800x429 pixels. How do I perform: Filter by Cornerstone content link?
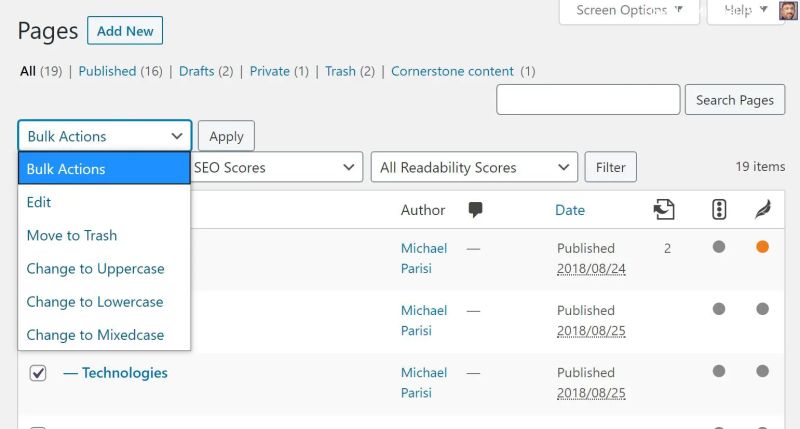point(452,71)
